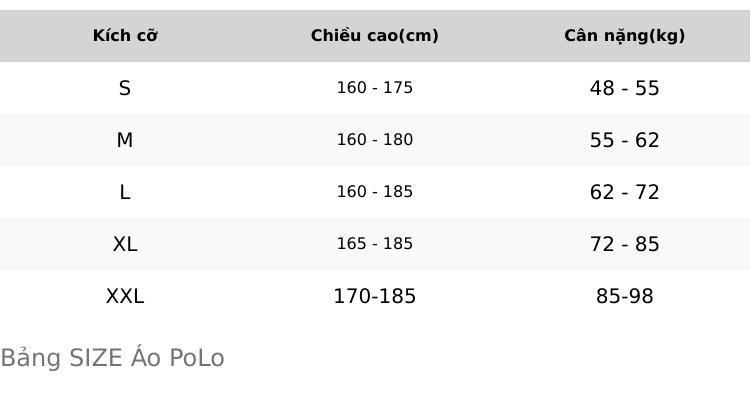Click the 165 - 185 height value
This screenshot has height=394, width=750.
point(375,244)
